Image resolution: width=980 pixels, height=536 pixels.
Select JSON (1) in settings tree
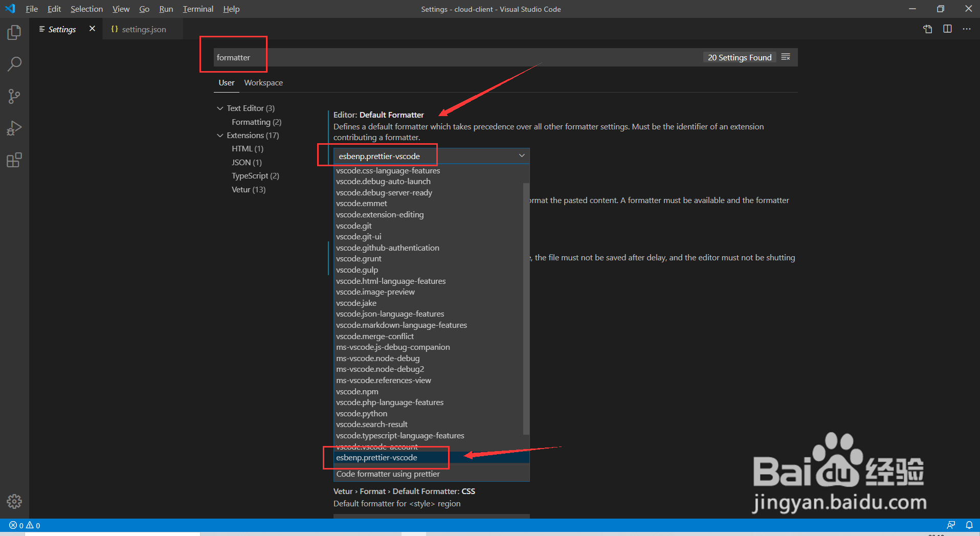[x=247, y=162]
